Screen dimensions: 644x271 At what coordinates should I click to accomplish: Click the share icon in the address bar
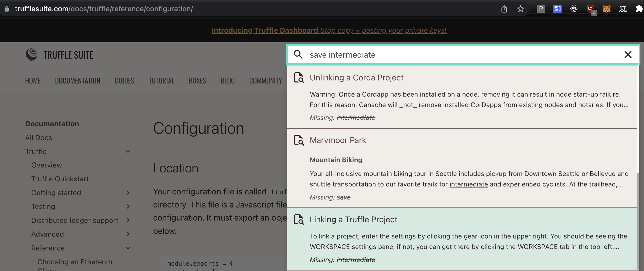pyautogui.click(x=504, y=8)
